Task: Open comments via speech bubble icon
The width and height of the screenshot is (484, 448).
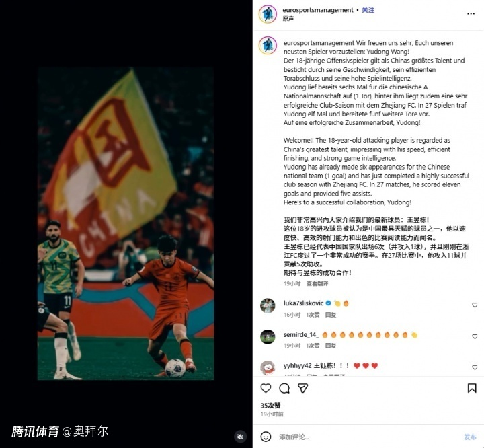Action: (x=284, y=388)
